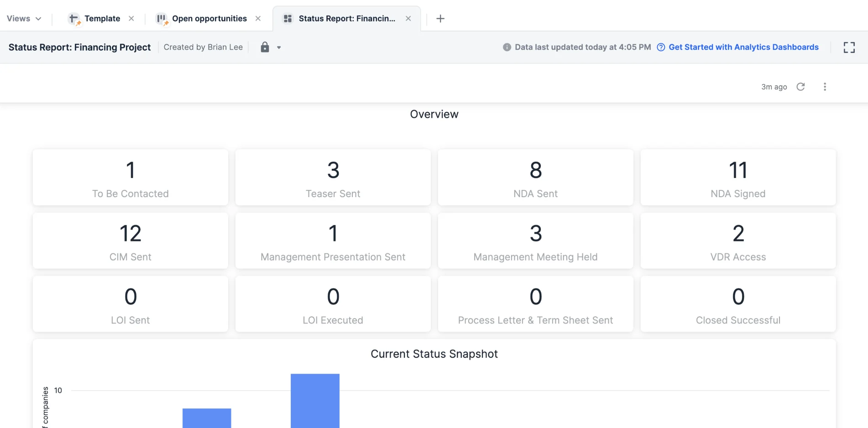Click the Template tab pinned icon

pyautogui.click(x=74, y=19)
